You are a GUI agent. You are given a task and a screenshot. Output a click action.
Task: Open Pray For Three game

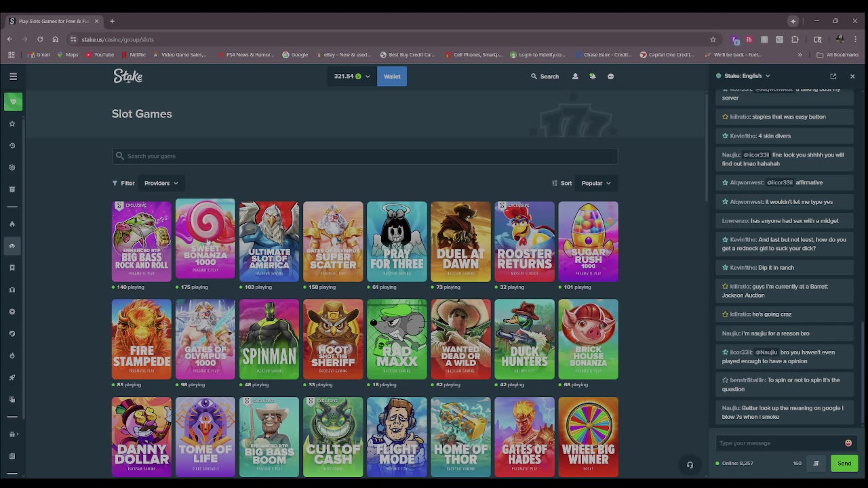[397, 241]
